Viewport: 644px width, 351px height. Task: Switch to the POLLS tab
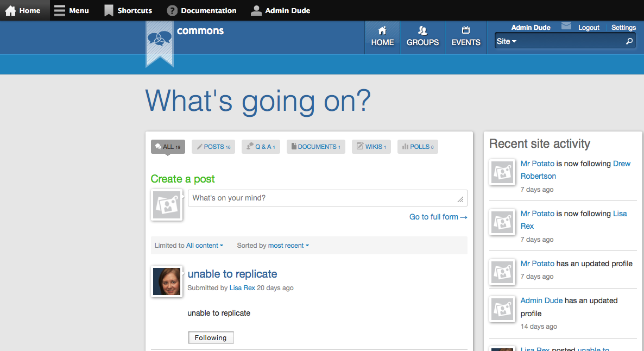[418, 147]
